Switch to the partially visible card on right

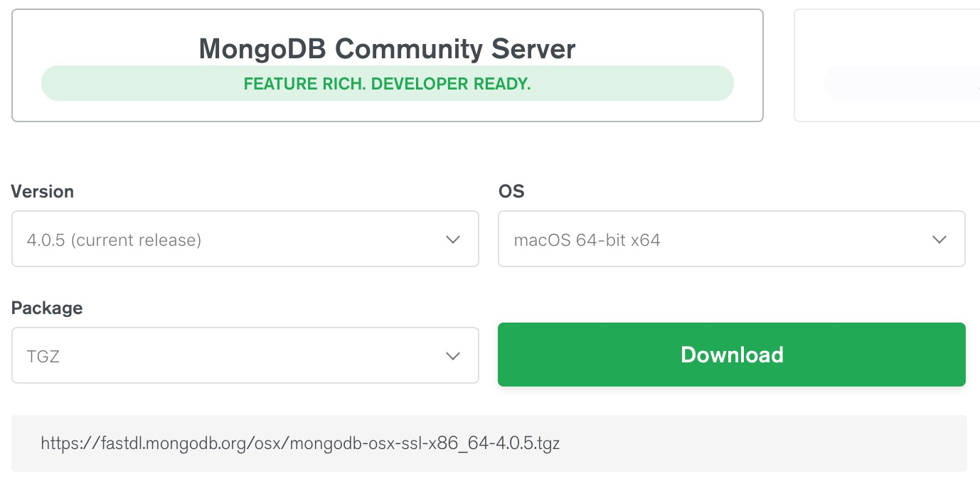[x=887, y=65]
